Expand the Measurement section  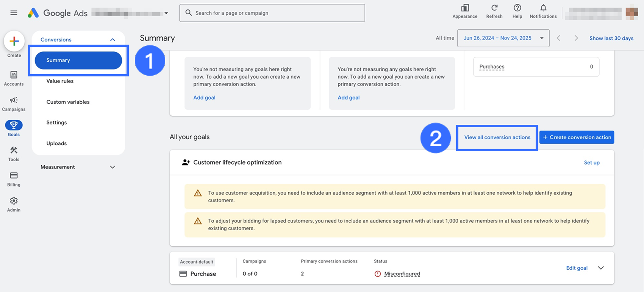pyautogui.click(x=113, y=167)
